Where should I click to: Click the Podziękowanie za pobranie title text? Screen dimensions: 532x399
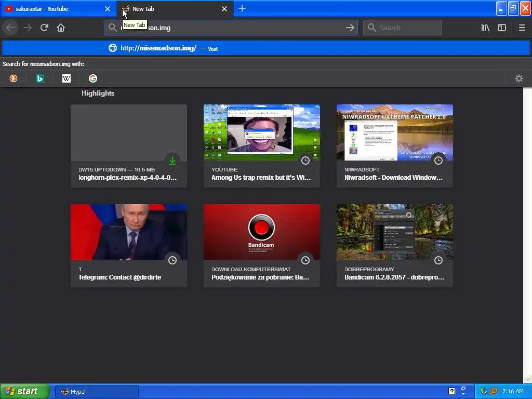tap(260, 277)
